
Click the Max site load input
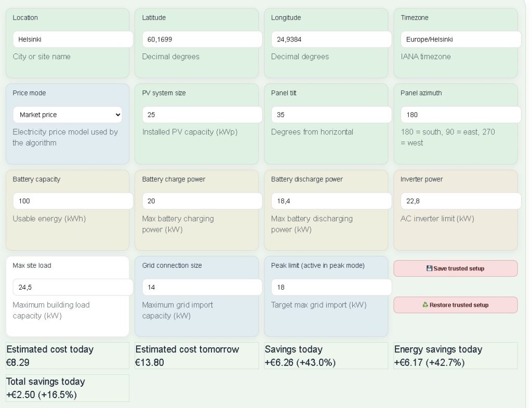click(73, 288)
